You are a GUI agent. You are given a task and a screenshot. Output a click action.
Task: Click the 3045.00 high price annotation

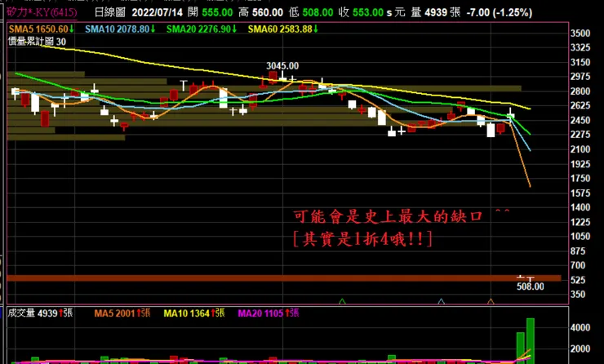(x=282, y=66)
